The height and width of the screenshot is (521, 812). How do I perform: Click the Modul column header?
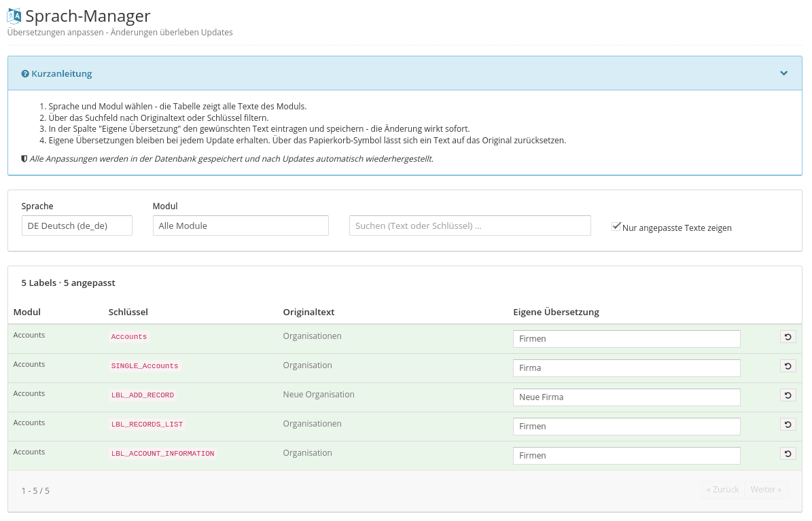point(27,312)
